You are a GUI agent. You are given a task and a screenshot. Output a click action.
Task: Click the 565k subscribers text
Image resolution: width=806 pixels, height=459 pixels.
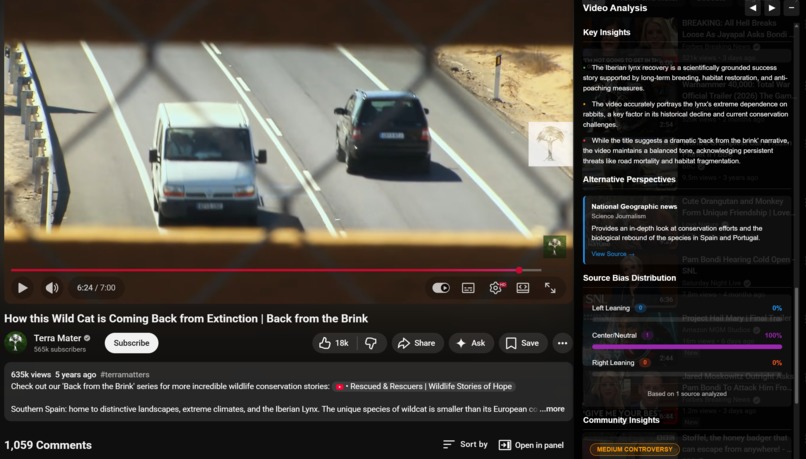point(60,349)
